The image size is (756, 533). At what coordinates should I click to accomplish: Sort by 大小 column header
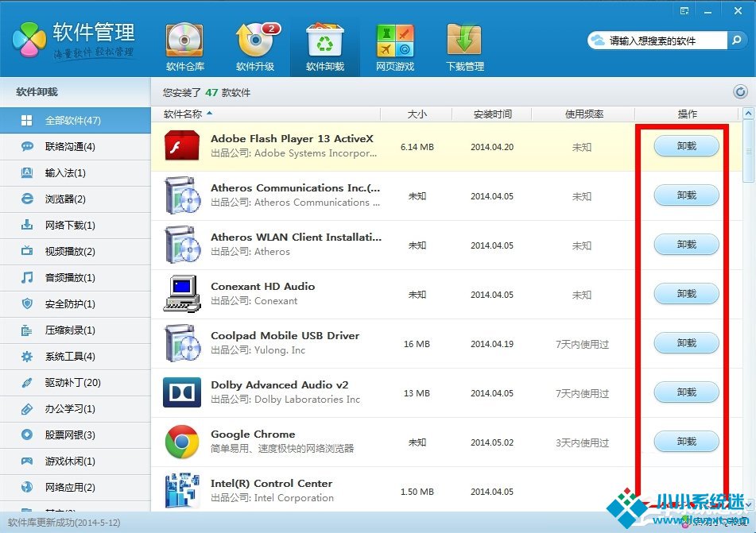click(x=417, y=114)
